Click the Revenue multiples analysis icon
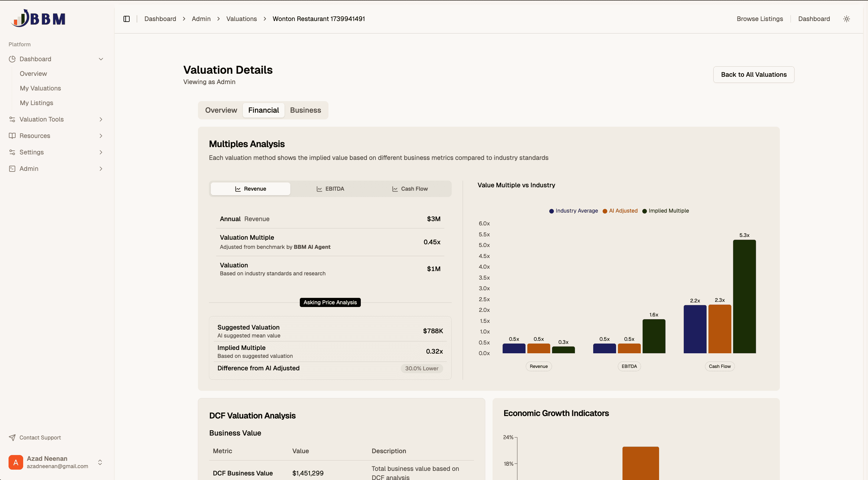Screen dimensions: 868x480 (237, 188)
